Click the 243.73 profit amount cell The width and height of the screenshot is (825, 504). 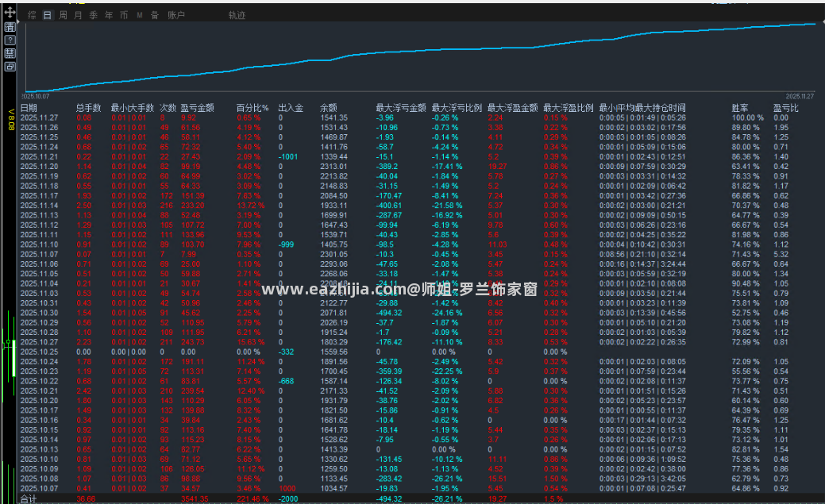(193, 343)
